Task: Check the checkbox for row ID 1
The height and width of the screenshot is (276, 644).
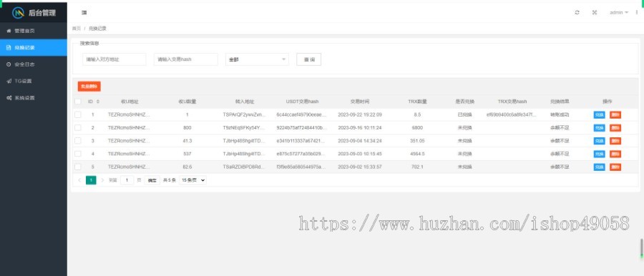Action: [77, 114]
